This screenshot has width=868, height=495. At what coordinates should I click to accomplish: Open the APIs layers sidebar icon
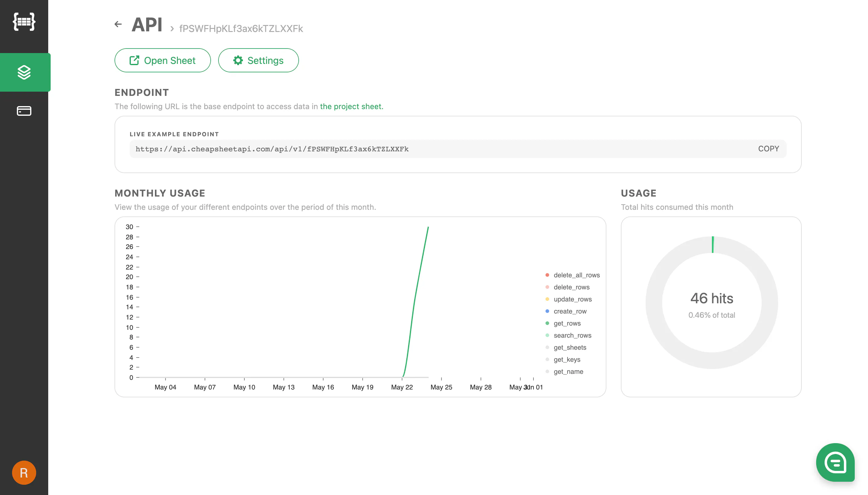click(24, 72)
